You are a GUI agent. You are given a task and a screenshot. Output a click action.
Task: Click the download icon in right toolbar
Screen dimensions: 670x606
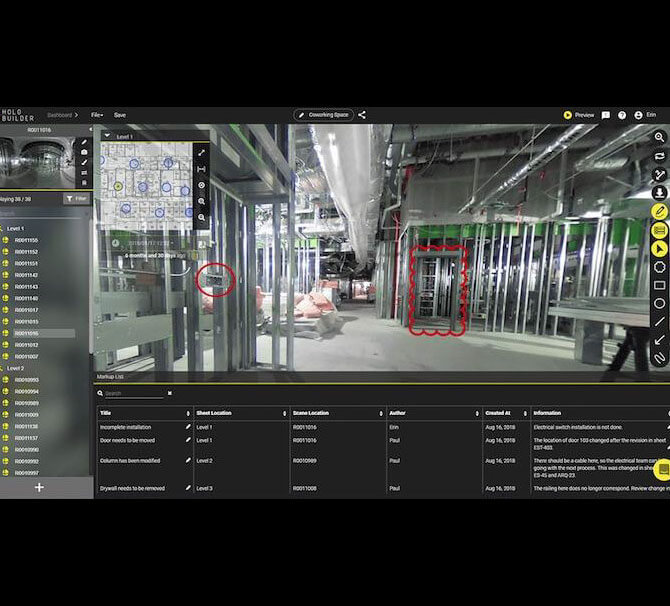pos(660,192)
